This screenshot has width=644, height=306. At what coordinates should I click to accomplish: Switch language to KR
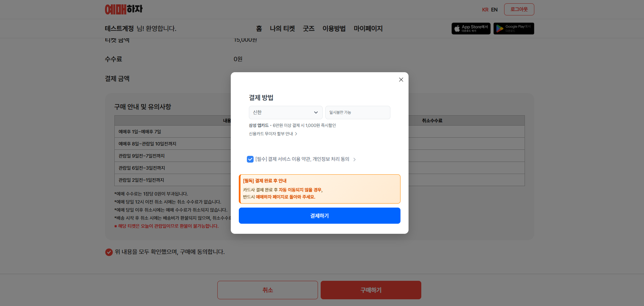[485, 10]
